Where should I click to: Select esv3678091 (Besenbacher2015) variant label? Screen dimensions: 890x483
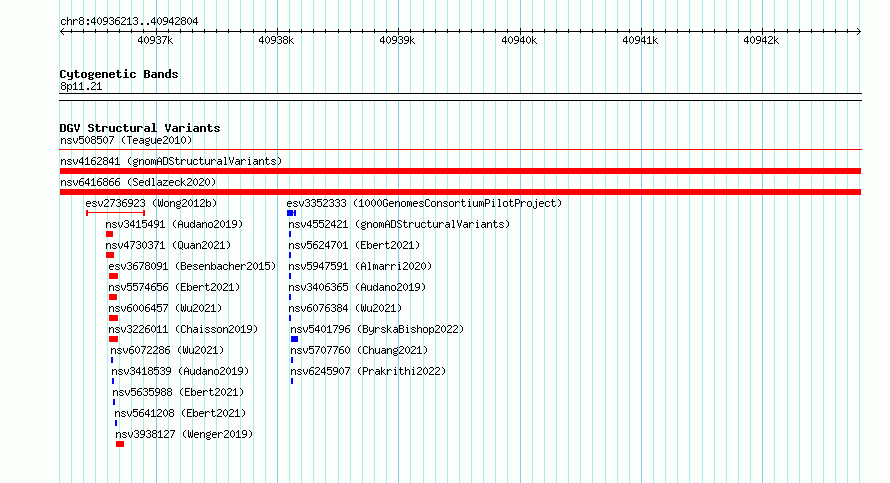click(x=192, y=266)
